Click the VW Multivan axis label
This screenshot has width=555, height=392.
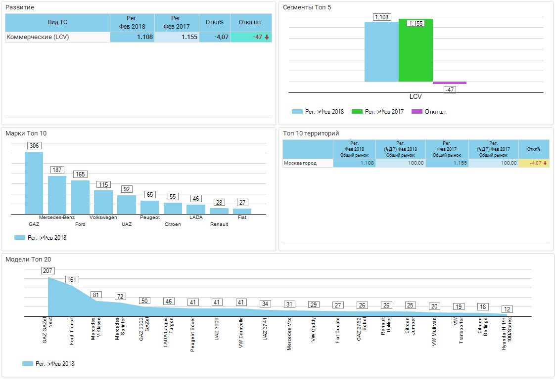pyautogui.click(x=434, y=332)
